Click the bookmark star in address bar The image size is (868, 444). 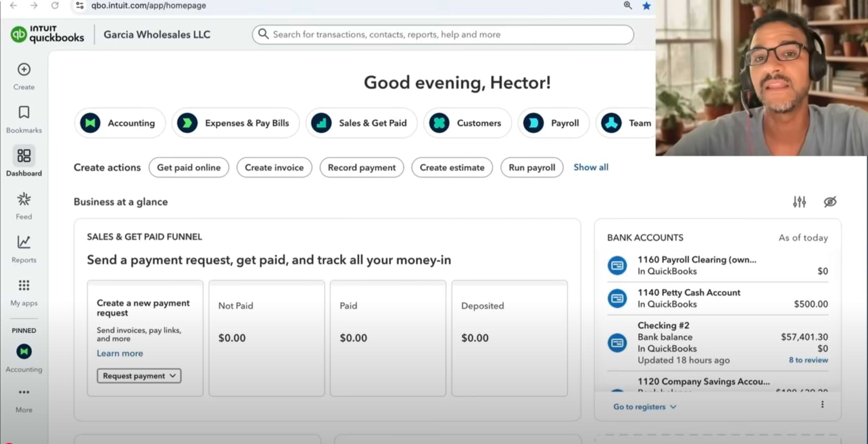coord(647,6)
